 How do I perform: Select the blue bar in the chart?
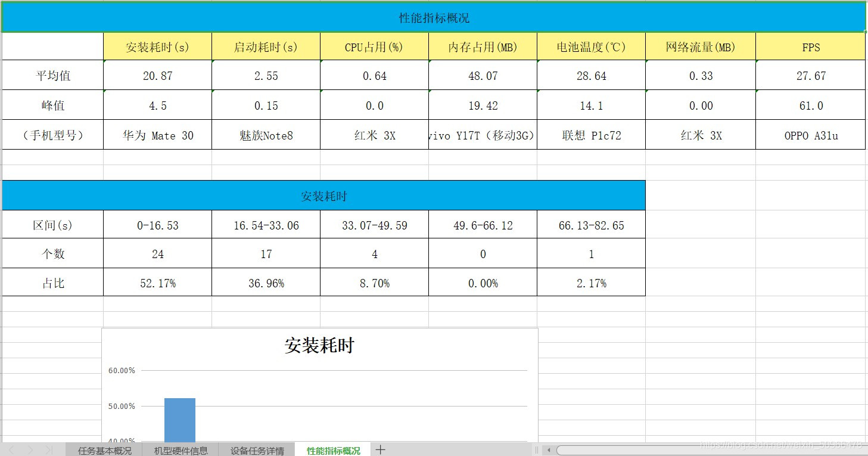click(179, 417)
